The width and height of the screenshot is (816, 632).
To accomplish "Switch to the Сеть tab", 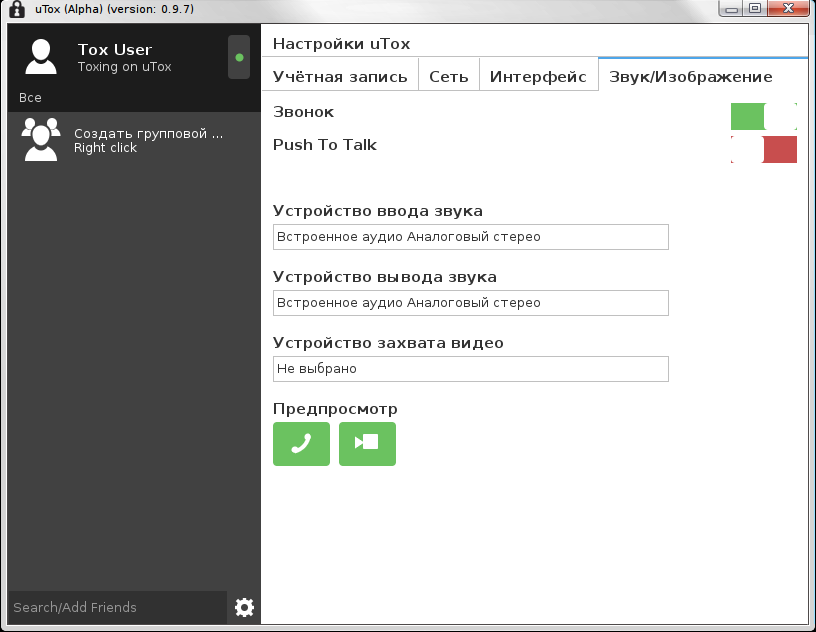I will 449,77.
